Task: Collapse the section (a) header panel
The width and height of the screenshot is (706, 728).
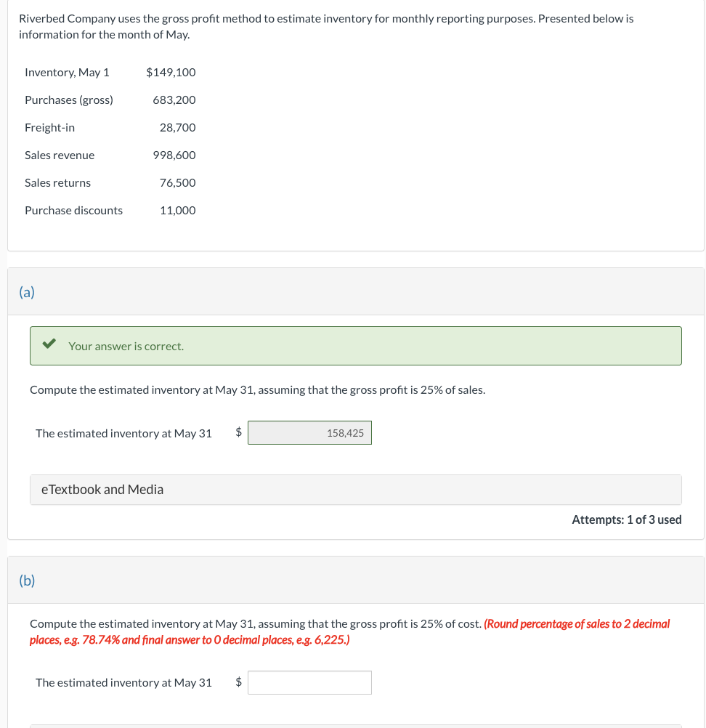Action: tap(27, 291)
